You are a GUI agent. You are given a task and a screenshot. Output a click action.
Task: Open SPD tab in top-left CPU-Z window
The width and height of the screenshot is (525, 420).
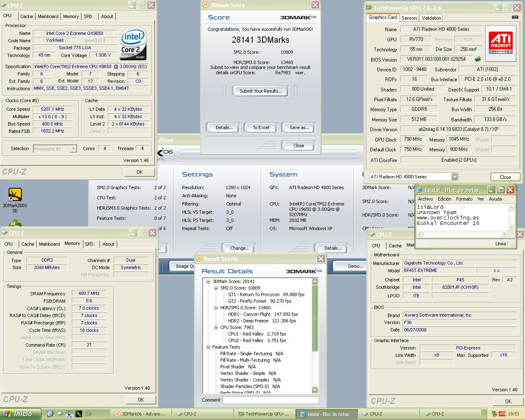[88, 16]
